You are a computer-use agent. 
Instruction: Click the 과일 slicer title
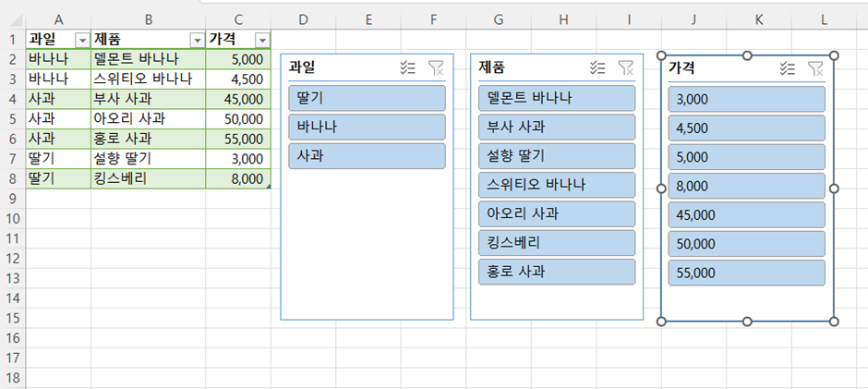302,68
